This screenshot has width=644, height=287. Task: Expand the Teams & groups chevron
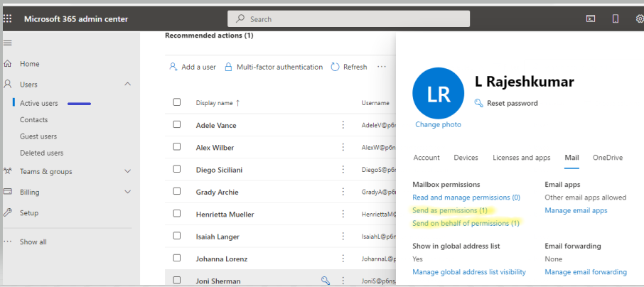pyautogui.click(x=128, y=171)
